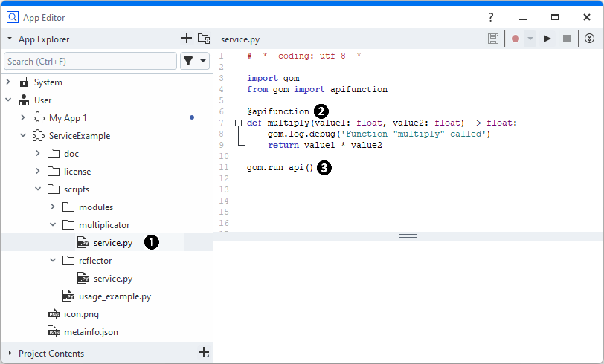Click the save script icon
Image resolution: width=604 pixels, height=364 pixels.
[x=493, y=39]
